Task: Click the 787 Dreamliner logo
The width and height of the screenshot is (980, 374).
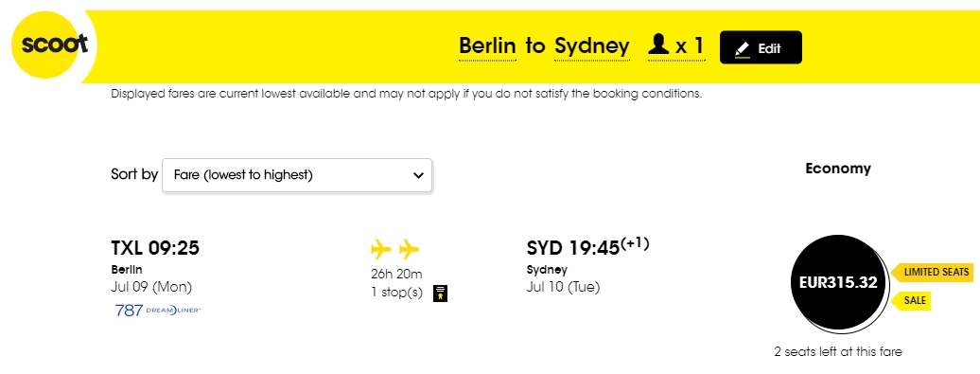Action: [x=158, y=311]
